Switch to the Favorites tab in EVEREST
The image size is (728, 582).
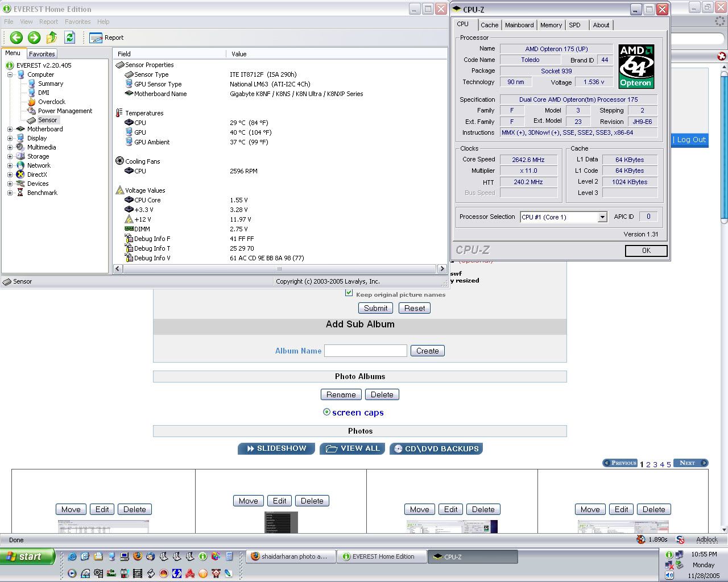[42, 54]
